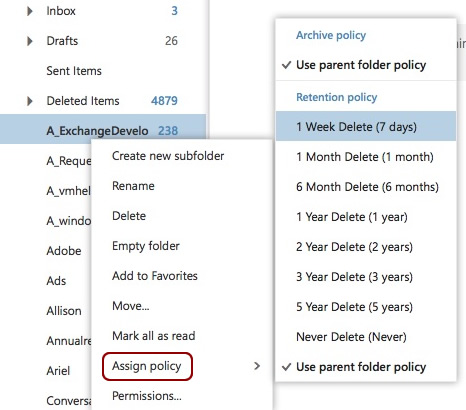
Task: Open the Annualre folder
Action: (69, 341)
